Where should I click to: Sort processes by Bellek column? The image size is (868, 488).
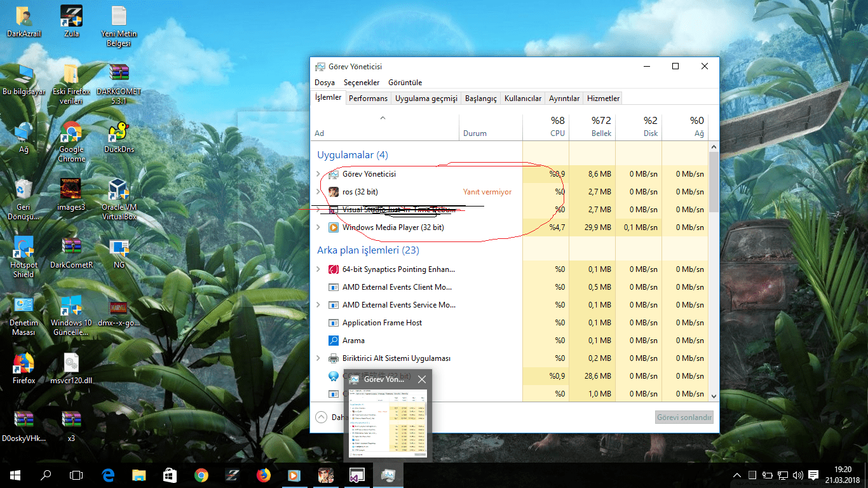[x=592, y=127]
